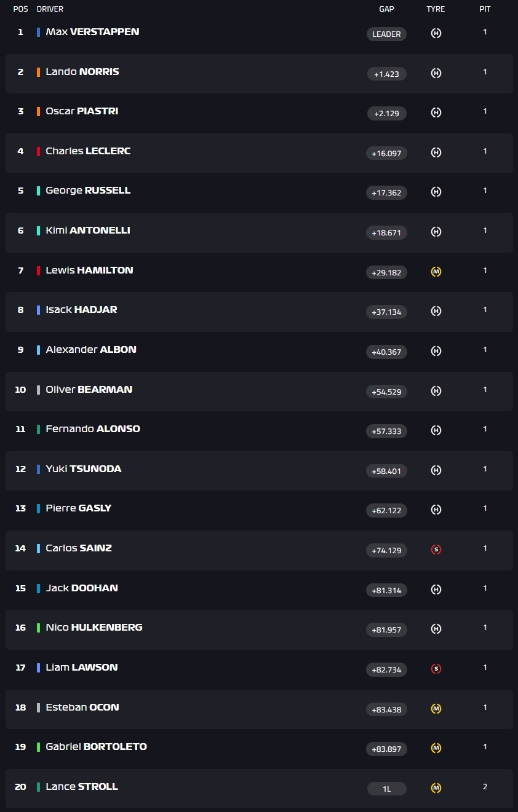The height and width of the screenshot is (812, 518).
Task: Click Stroll's pit stop count
Action: point(485,787)
